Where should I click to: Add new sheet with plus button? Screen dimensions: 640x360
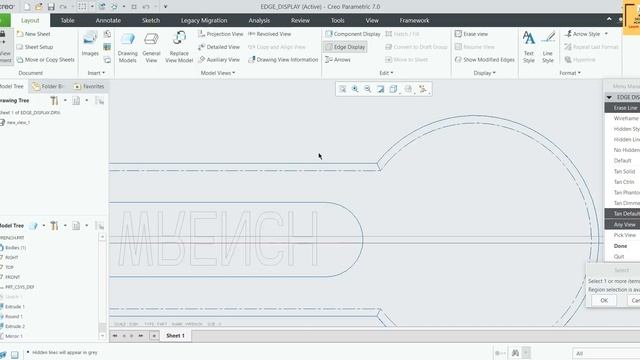coord(154,336)
